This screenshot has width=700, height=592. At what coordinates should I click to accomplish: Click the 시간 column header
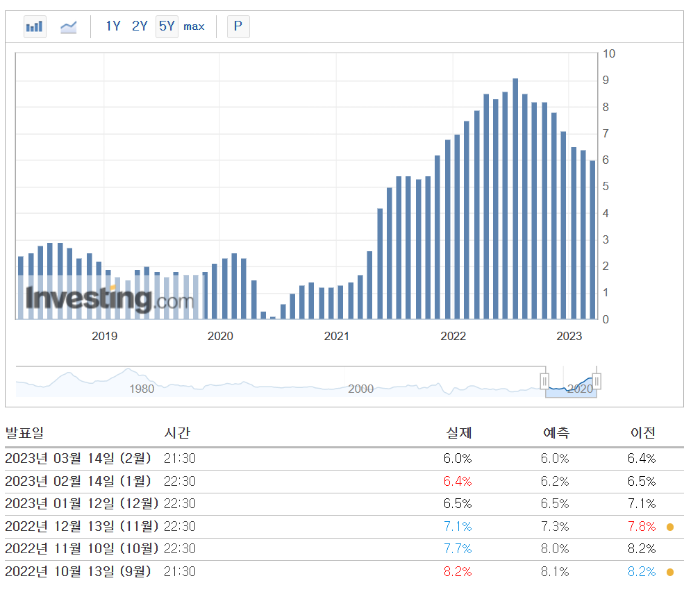coord(177,433)
